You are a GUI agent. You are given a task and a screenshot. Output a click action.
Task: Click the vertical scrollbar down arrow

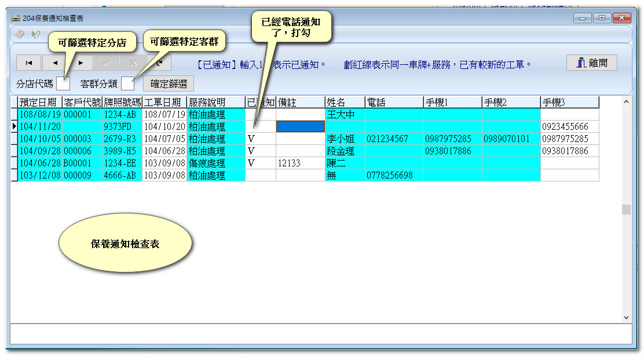(626, 318)
